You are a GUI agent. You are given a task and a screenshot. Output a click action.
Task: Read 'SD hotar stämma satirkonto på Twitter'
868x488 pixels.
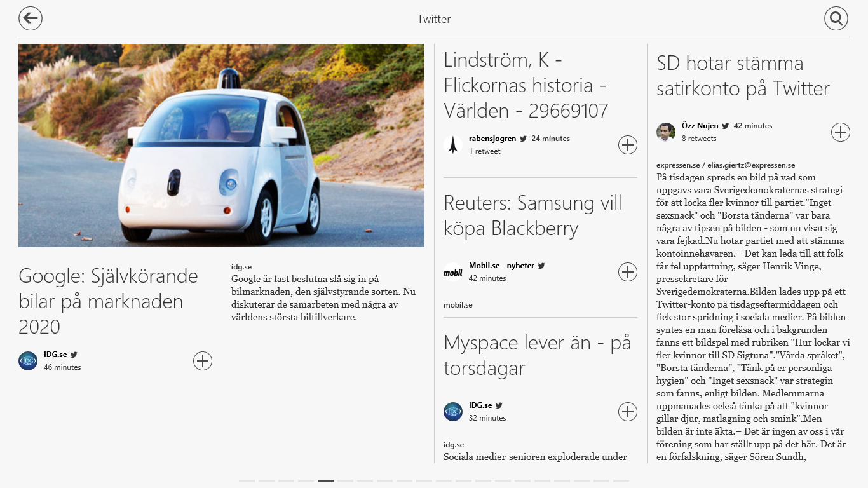[743, 76]
